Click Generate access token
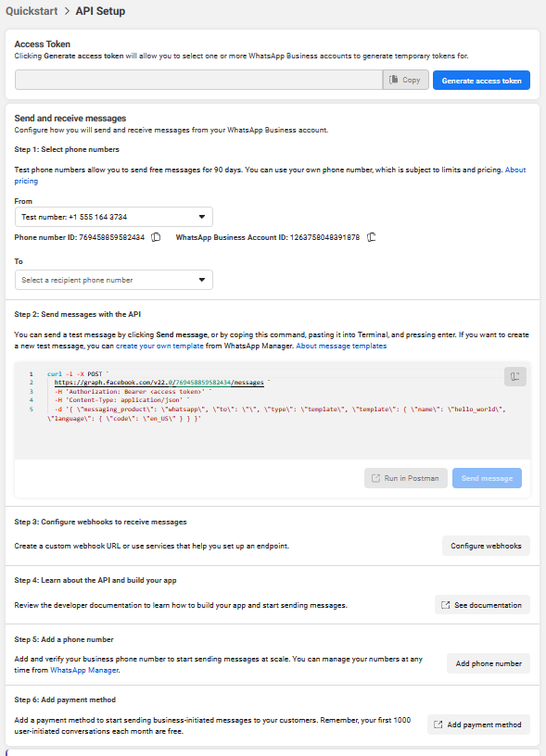 (481, 81)
